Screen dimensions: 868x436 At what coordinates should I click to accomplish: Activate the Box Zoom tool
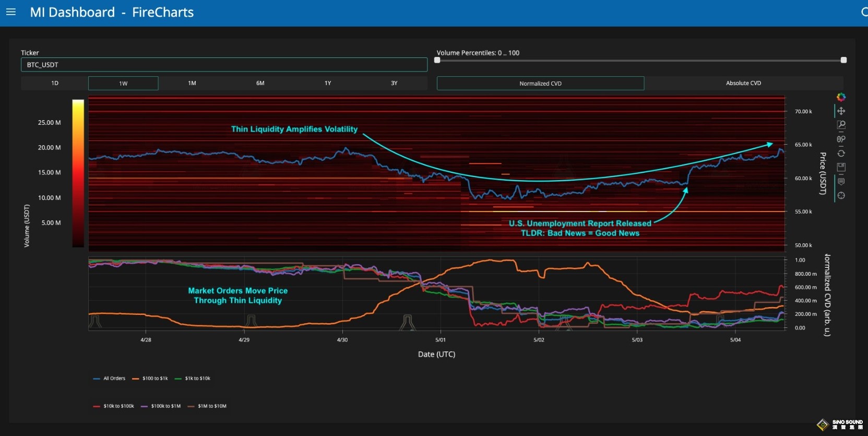(x=841, y=125)
